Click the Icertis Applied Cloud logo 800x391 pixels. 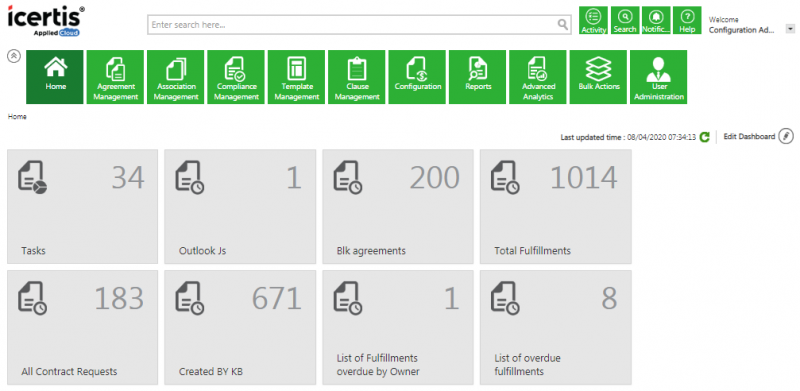click(46, 21)
